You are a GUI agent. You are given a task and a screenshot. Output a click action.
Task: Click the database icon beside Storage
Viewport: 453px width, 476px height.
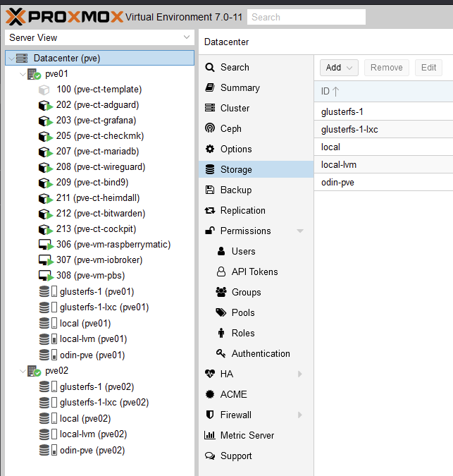click(210, 169)
